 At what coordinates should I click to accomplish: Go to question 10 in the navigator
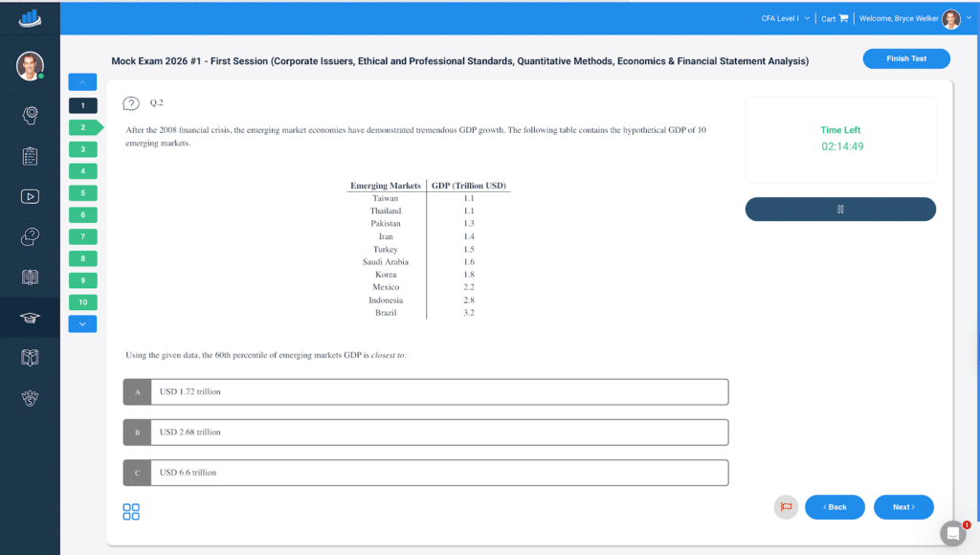tap(83, 302)
